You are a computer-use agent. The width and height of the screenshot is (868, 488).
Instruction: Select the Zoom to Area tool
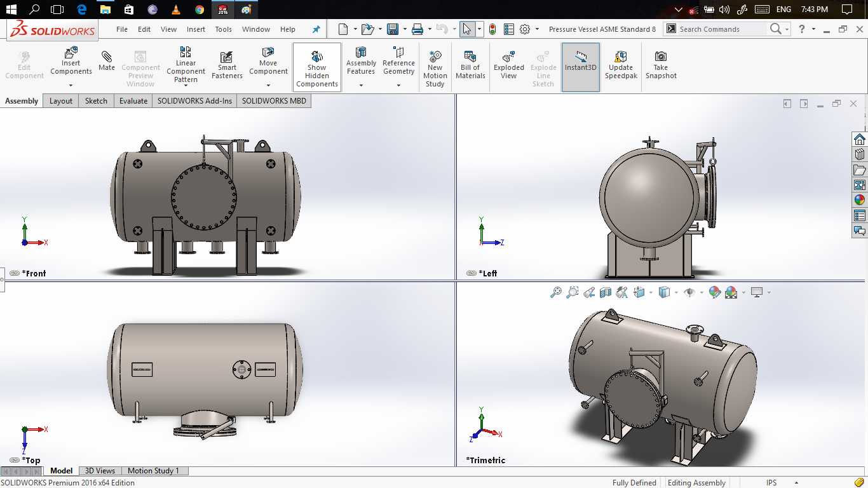click(x=573, y=292)
